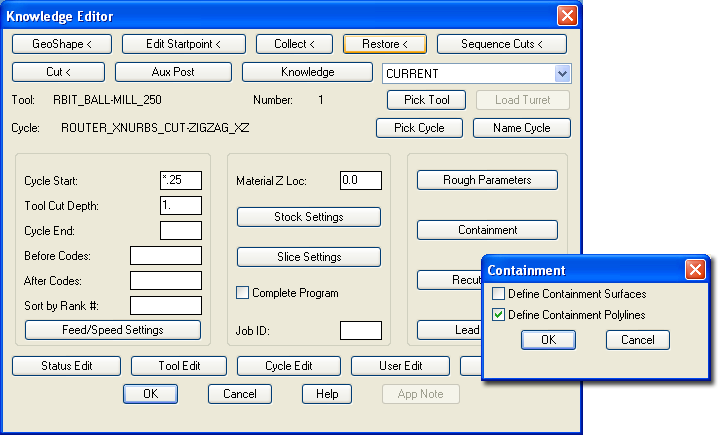Open Slice Settings
723x437 pixels.
[x=309, y=257]
